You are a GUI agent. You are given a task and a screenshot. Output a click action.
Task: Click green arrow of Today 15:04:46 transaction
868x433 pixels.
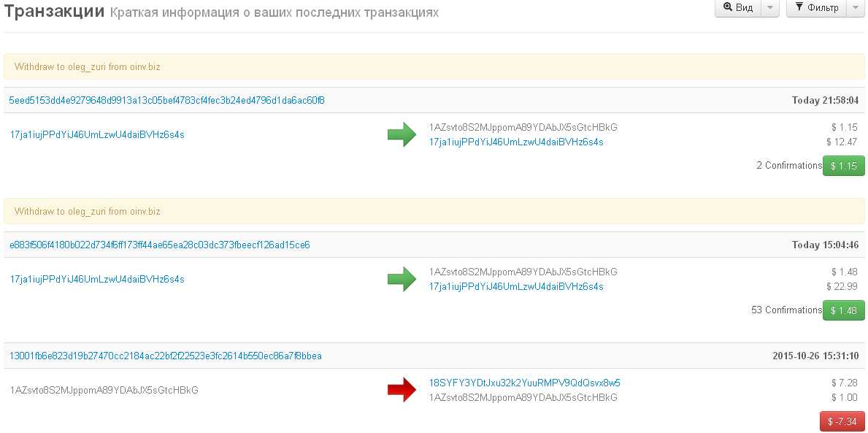[402, 279]
